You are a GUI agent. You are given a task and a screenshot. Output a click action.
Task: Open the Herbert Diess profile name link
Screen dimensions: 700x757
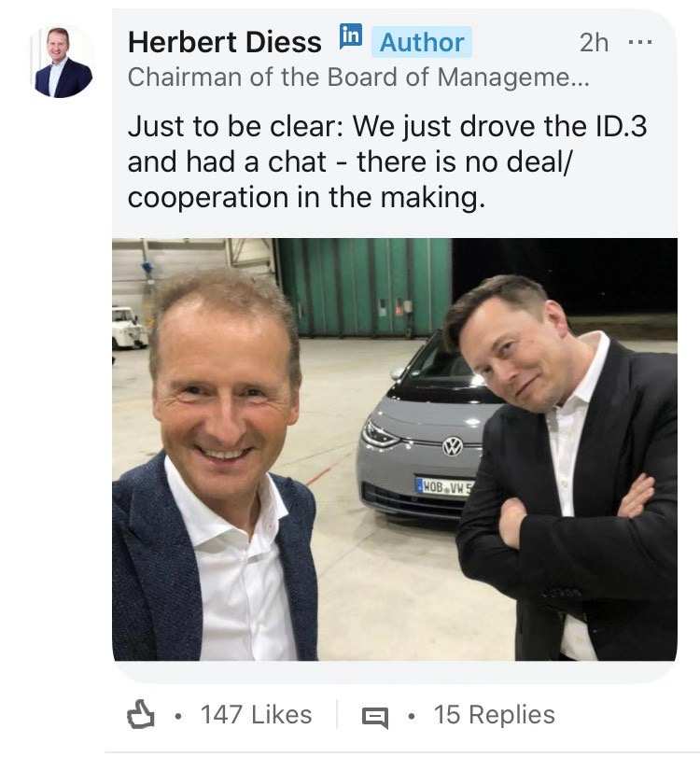click(224, 41)
